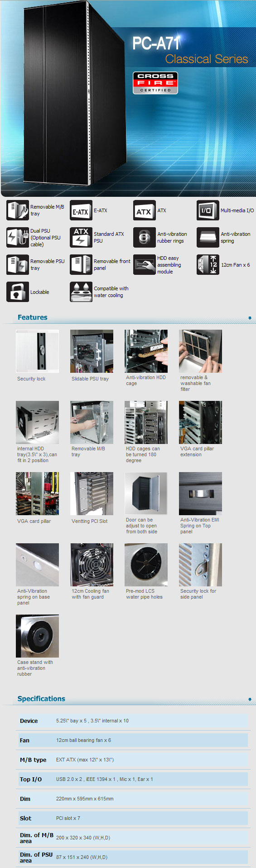This screenshot has height=868, width=256.
Task: Open the internal HDD tray thumbnail
Action: [37, 422]
